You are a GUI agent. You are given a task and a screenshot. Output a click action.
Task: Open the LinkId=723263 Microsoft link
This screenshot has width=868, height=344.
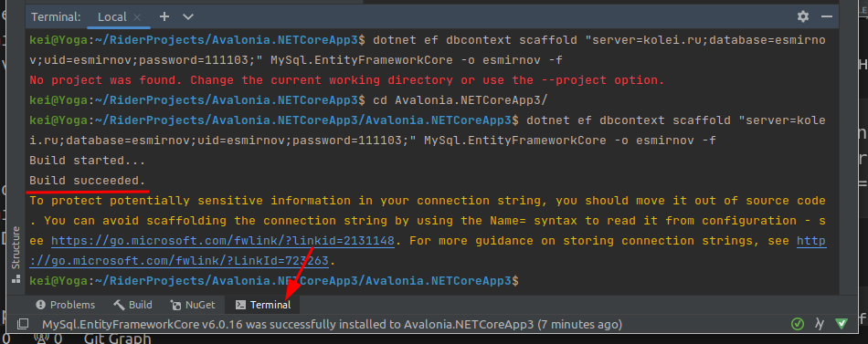(428, 251)
